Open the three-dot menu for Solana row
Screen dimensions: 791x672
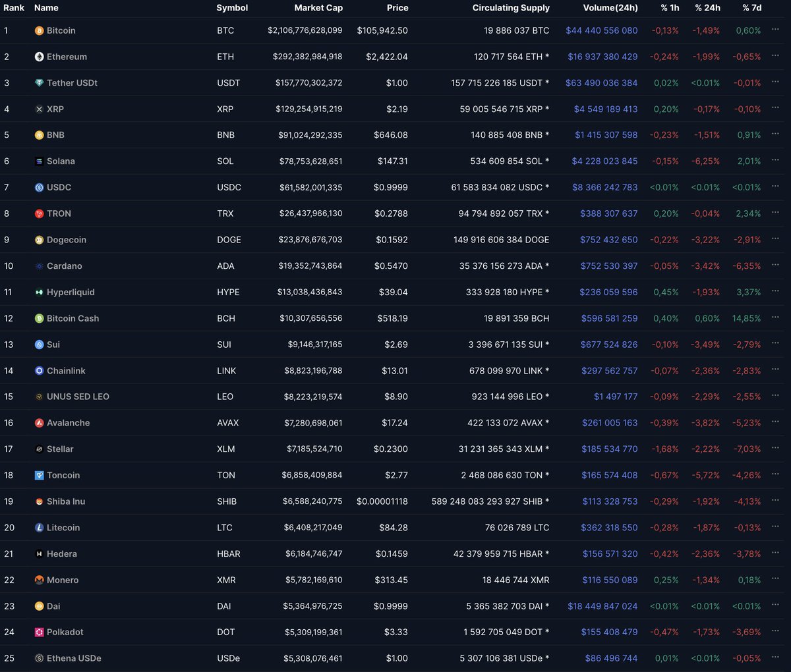click(775, 160)
